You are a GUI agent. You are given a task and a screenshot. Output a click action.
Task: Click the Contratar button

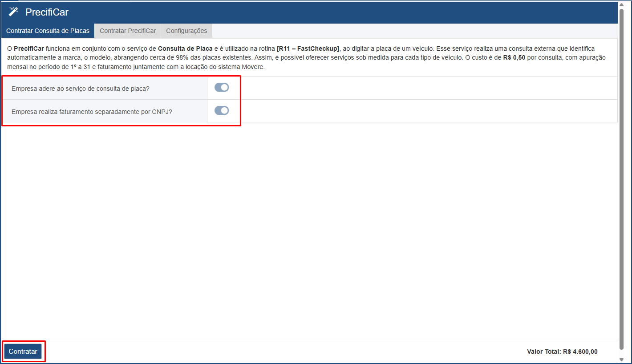[x=23, y=351]
